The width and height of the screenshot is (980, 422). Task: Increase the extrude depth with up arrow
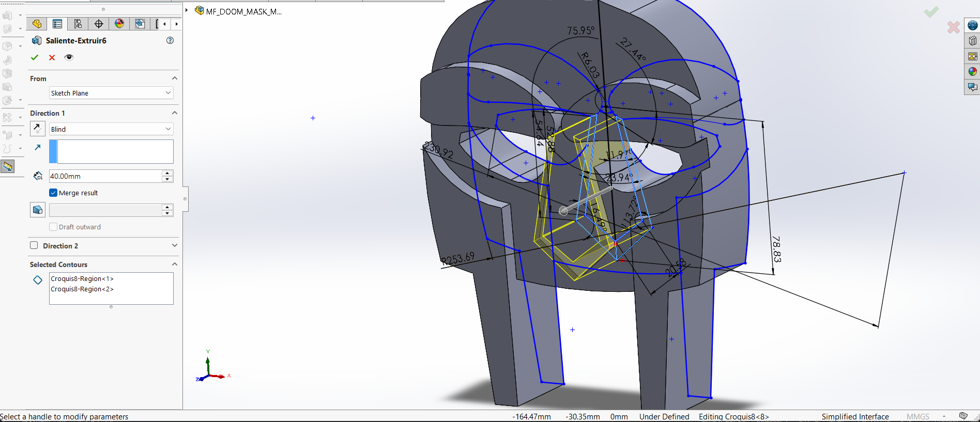click(x=167, y=173)
